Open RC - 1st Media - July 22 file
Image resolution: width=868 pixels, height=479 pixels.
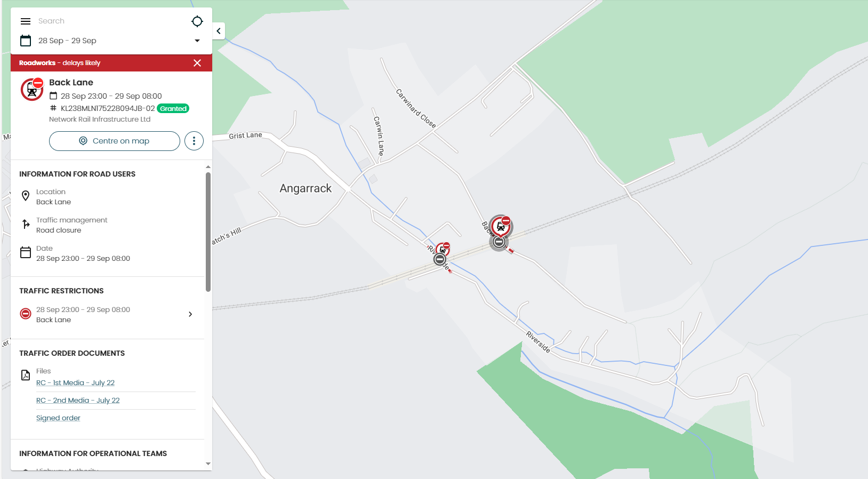click(x=75, y=383)
